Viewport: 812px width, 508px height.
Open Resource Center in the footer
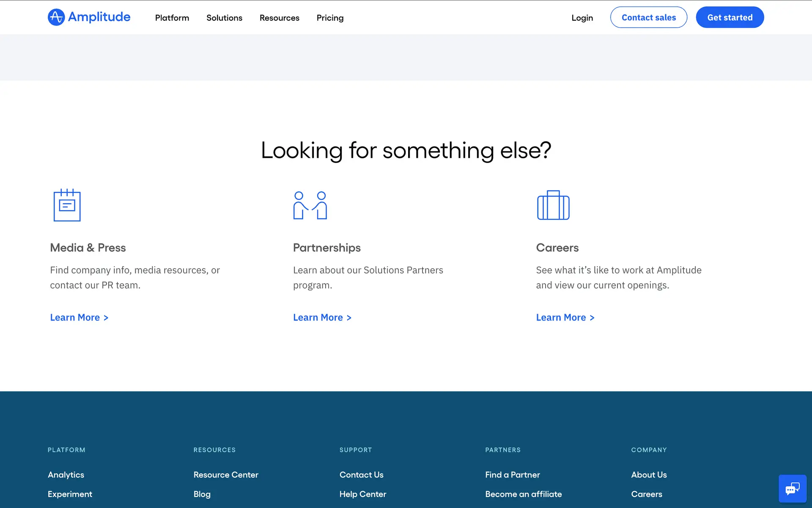point(226,475)
